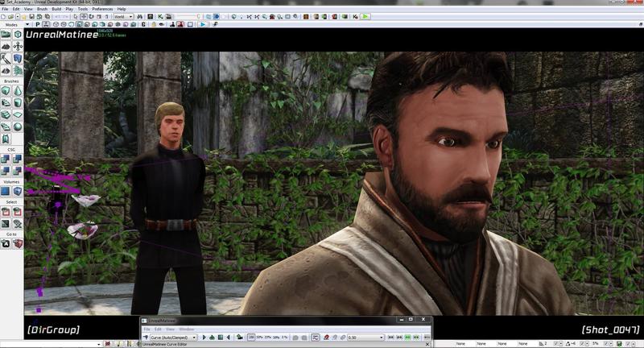Open the Matinee File menu
Viewport: 644px width, 348px height.
(x=147, y=329)
